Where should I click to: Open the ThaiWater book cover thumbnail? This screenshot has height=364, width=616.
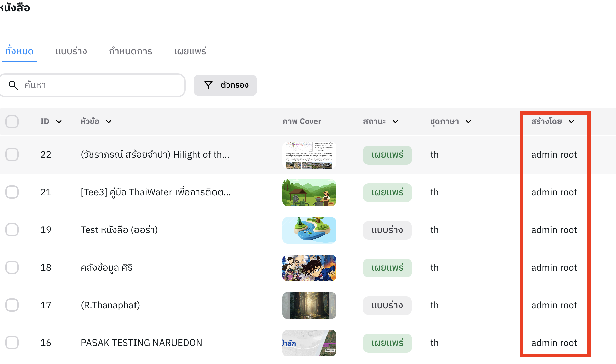click(309, 192)
